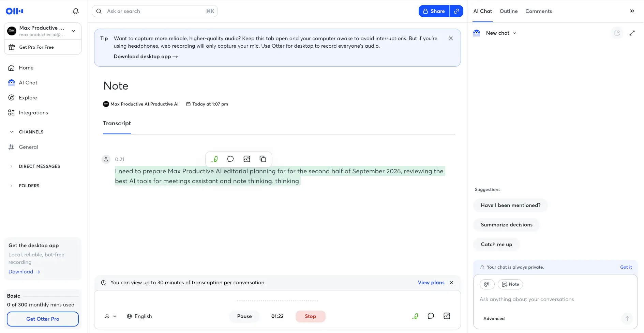Click View plans link

point(431,283)
